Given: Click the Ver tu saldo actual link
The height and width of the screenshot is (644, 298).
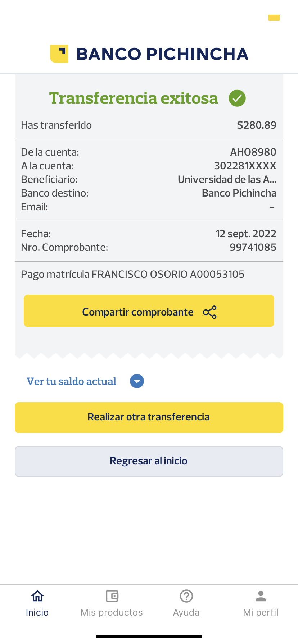Looking at the screenshot, I should tap(72, 381).
